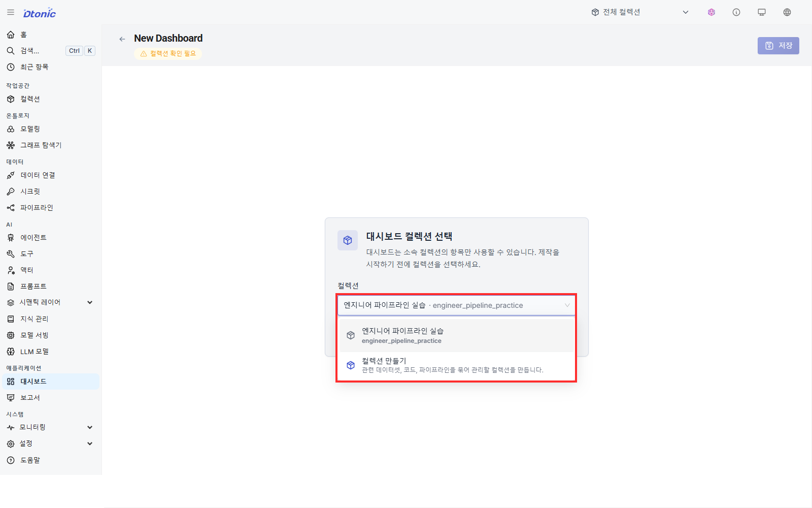The image size is (812, 508).
Task: Select 대시보드 in the sidebar
Action: [51, 382]
